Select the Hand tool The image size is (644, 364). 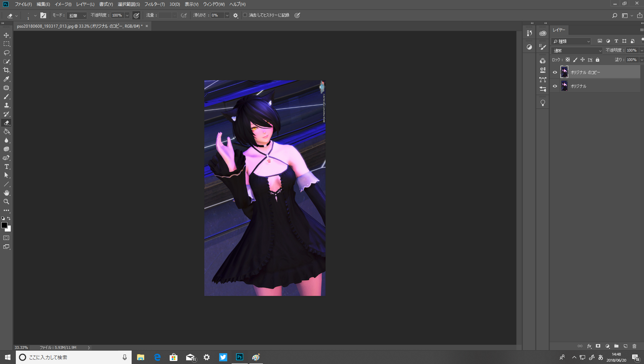[x=6, y=193]
